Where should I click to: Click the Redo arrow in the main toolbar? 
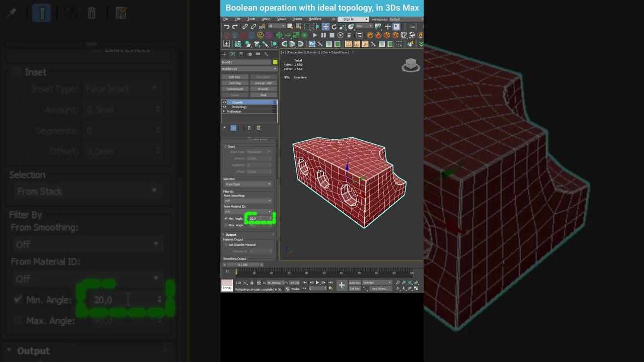pyautogui.click(x=235, y=27)
